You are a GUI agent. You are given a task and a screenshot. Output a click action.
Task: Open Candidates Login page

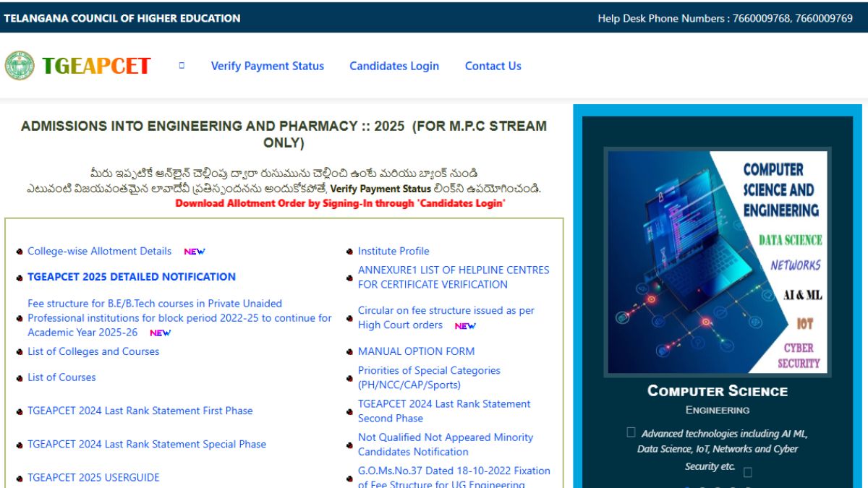[x=393, y=66]
